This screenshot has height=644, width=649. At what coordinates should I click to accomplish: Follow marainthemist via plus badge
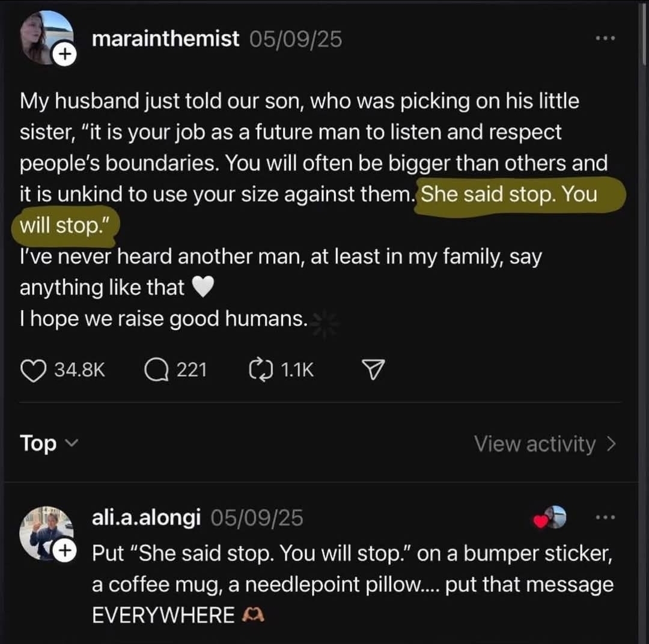pyautogui.click(x=64, y=55)
